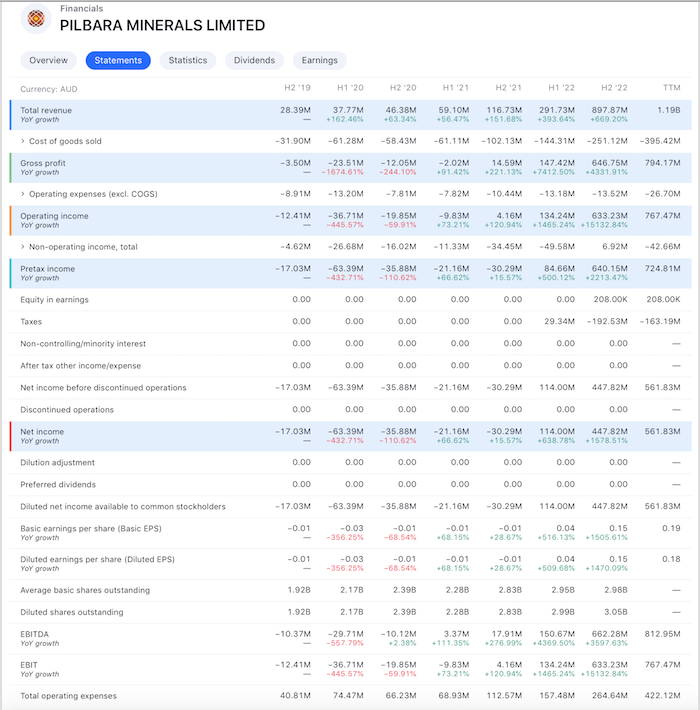Select the H1 '20 column header
The image size is (700, 710).
coord(350,88)
